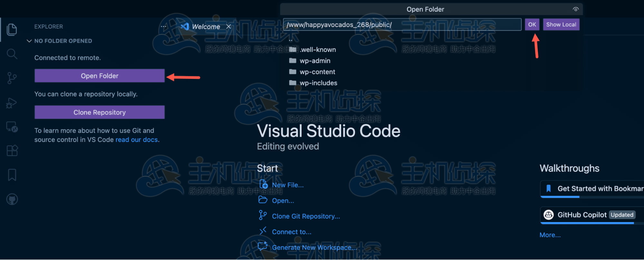The width and height of the screenshot is (644, 260).
Task: Click the purple Open Folder button
Action: point(100,76)
